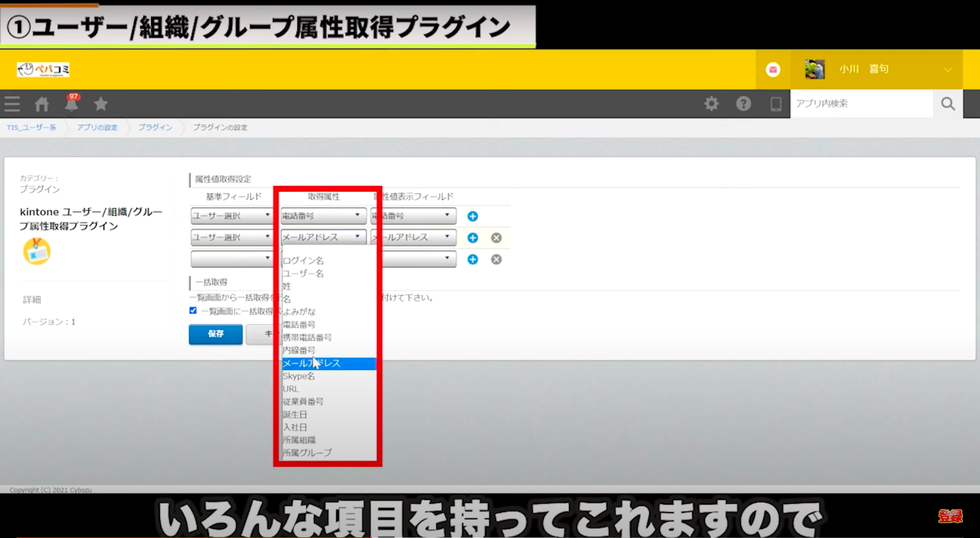Click the アプリ内検索 search field
Viewport: 980px width, 538px height.
tap(861, 104)
